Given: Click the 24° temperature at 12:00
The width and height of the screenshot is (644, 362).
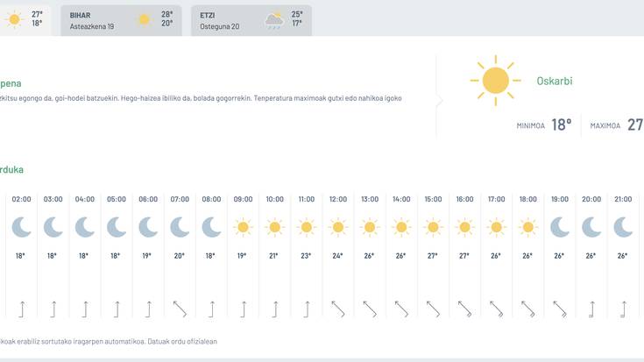Looking at the screenshot, I should coord(337,256).
